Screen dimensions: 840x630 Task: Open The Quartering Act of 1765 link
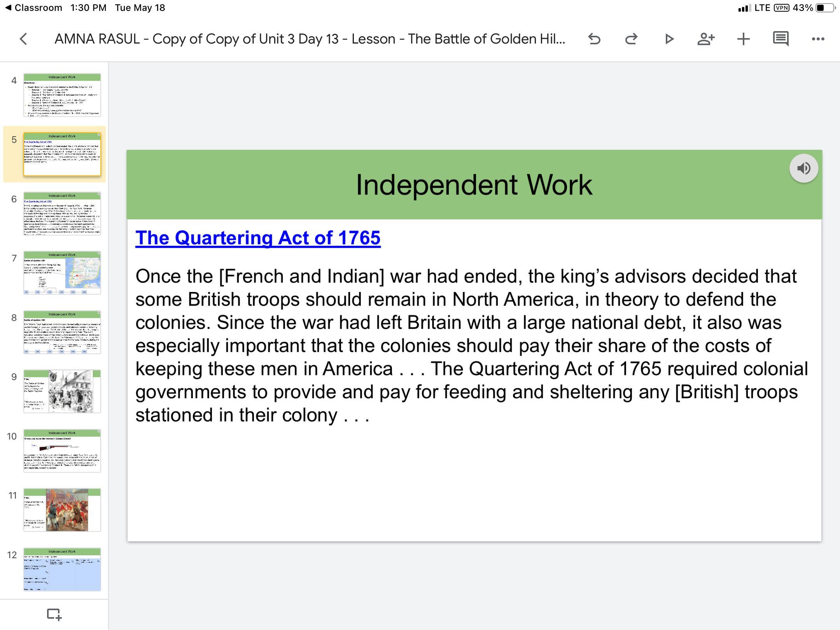tap(258, 238)
